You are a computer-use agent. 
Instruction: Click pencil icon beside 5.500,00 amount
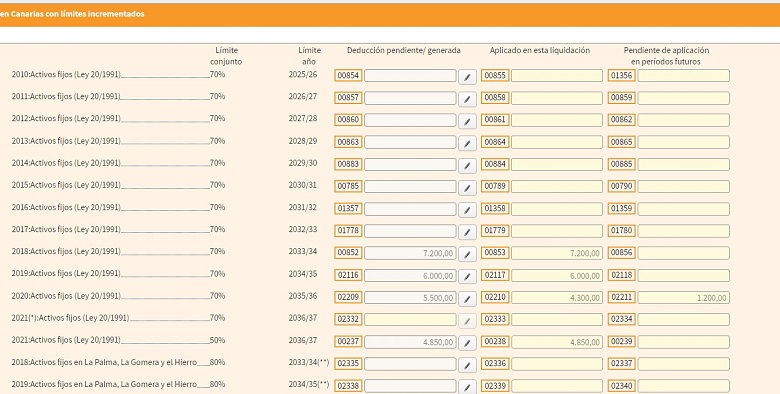(x=467, y=299)
